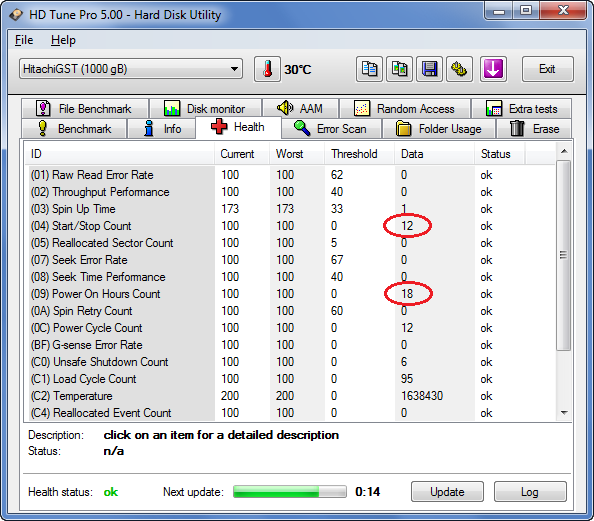The width and height of the screenshot is (594, 521).
Task: Click the thermometer temperature icon
Action: [267, 69]
